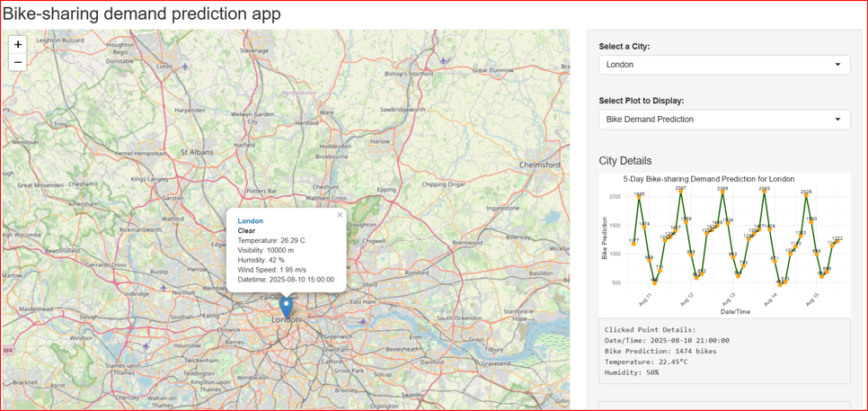The height and width of the screenshot is (411, 868).
Task: Select the 1995 peak point on plot
Action: click(640, 197)
